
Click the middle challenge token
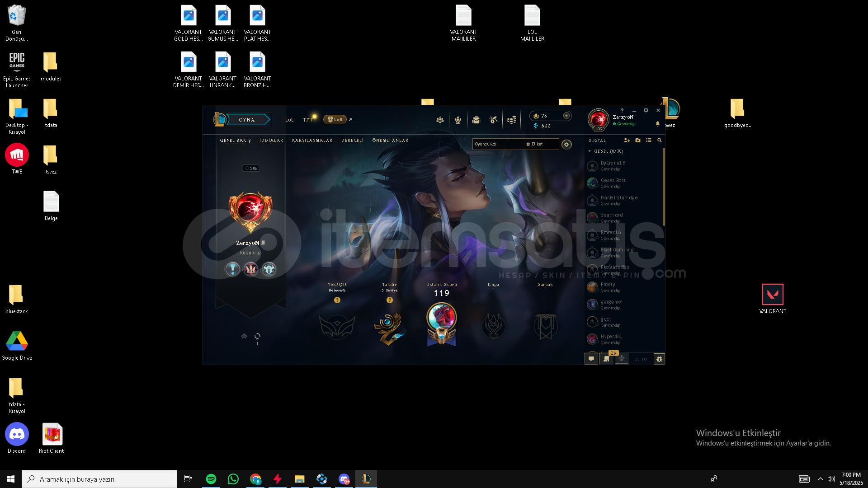point(251,269)
